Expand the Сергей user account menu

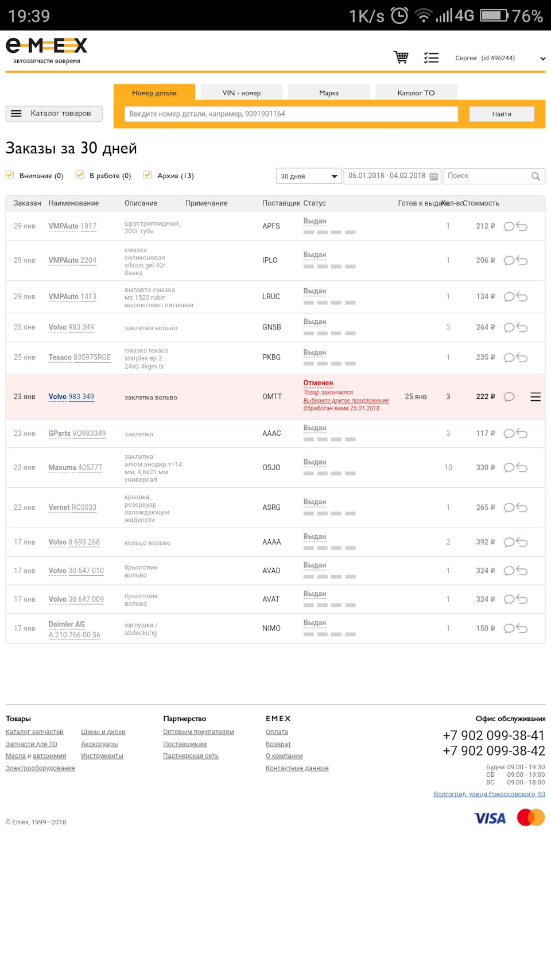(542, 59)
